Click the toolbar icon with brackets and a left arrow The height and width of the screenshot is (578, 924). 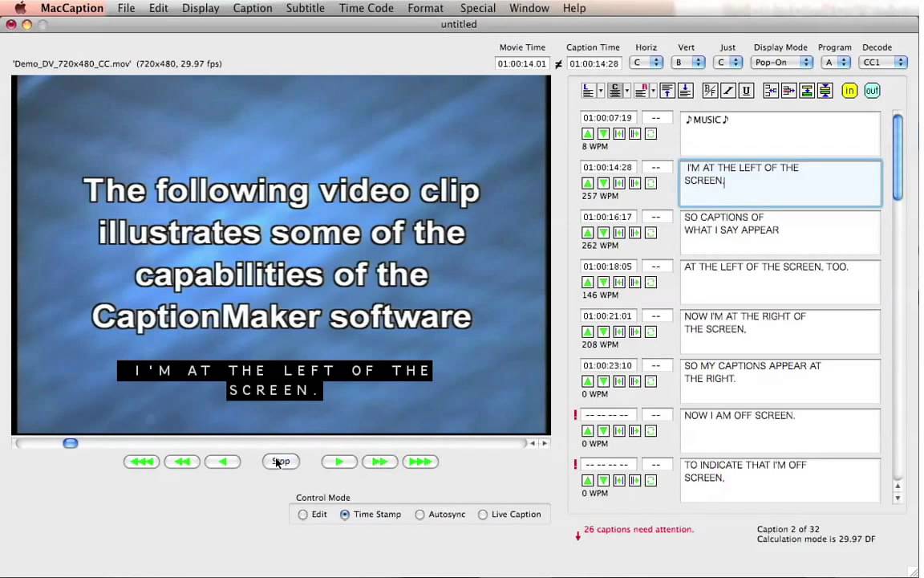point(771,90)
